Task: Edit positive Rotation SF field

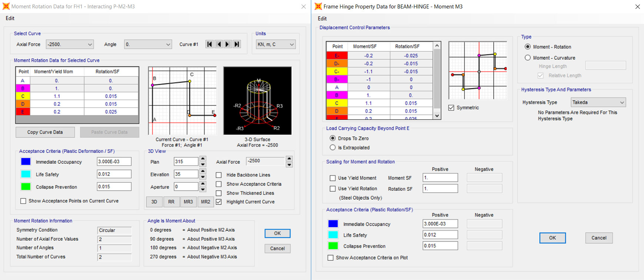Action: click(x=440, y=189)
